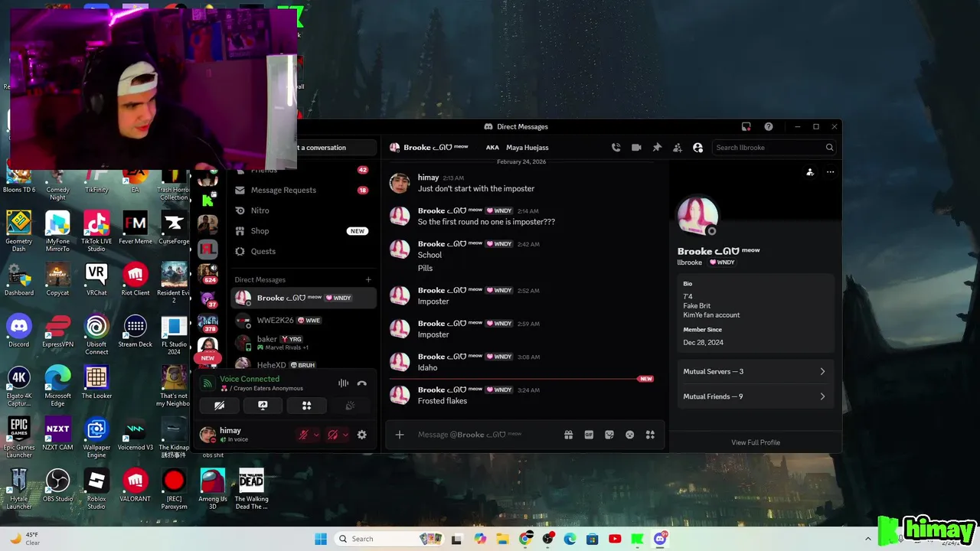The image size is (980, 551).
Task: Open the sticker picker
Action: [x=609, y=435]
